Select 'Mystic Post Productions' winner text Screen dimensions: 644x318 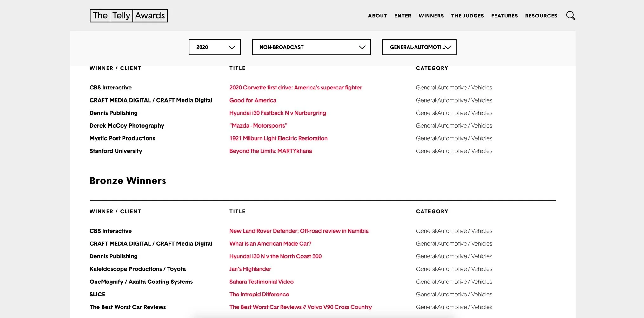click(122, 138)
